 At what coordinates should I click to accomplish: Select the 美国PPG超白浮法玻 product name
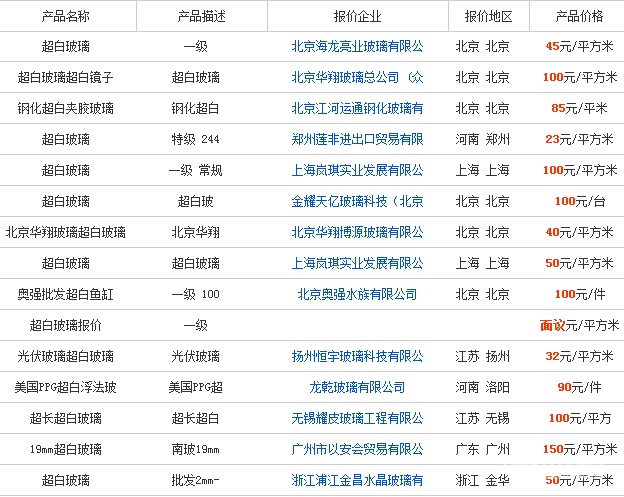(x=66, y=387)
